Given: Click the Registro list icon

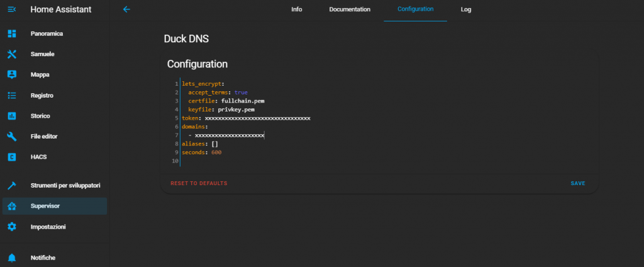Looking at the screenshot, I should tap(12, 96).
